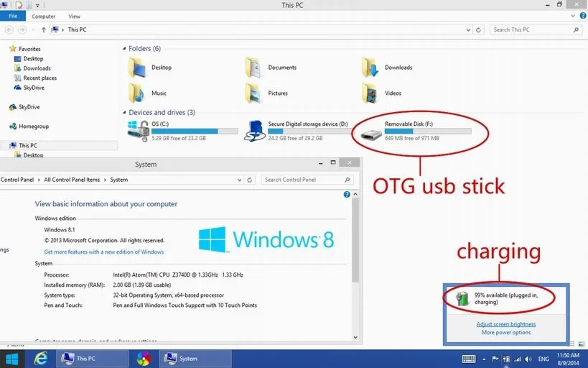Open the File tab

(13, 16)
